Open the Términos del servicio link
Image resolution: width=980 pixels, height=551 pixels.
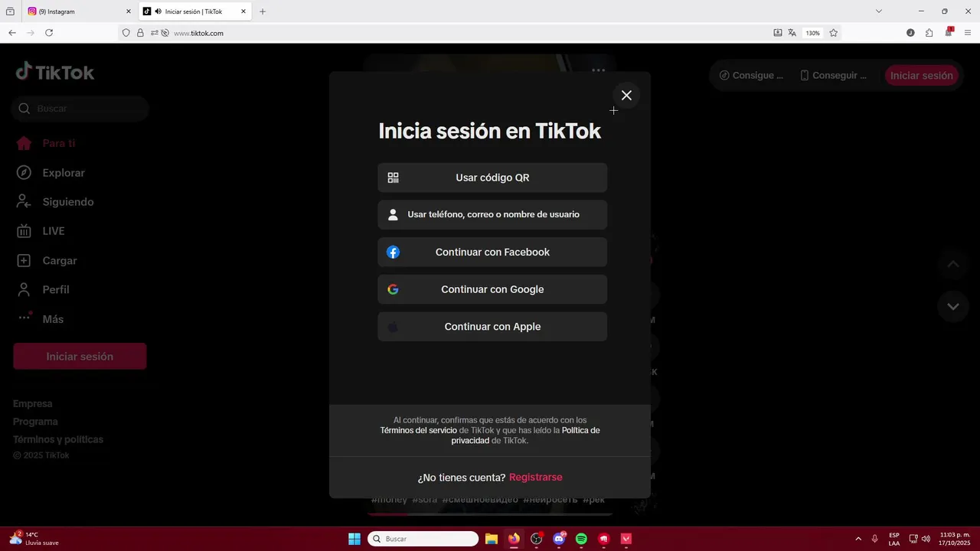pyautogui.click(x=418, y=430)
